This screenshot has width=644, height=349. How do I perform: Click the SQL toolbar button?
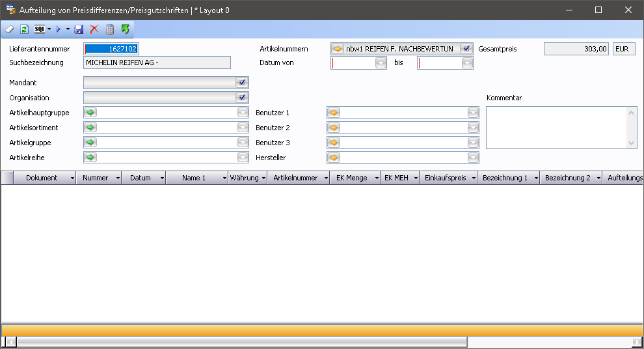pyautogui.click(x=40, y=29)
